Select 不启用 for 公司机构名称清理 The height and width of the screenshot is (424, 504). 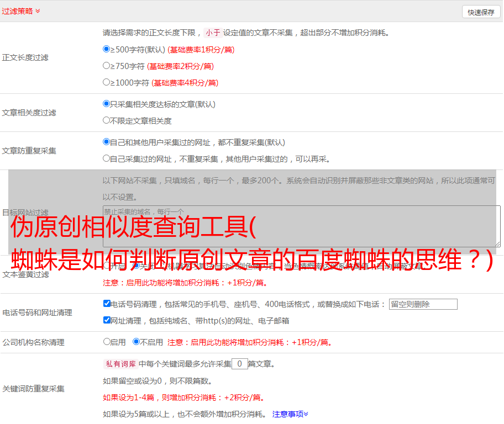(136, 342)
